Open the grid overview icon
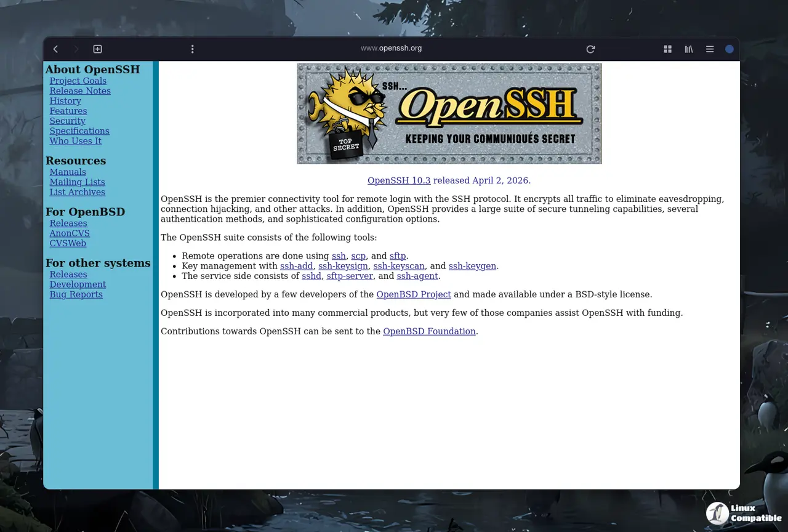 tap(667, 49)
